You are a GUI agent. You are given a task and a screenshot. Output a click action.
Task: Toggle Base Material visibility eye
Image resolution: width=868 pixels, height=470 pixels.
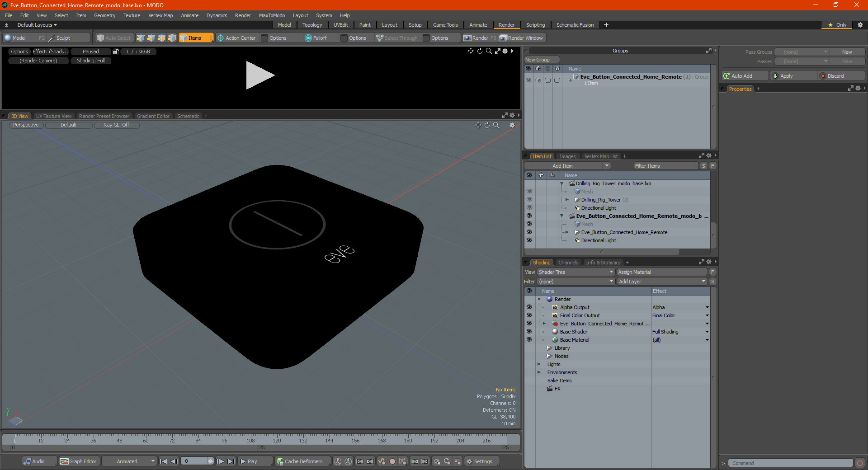529,340
